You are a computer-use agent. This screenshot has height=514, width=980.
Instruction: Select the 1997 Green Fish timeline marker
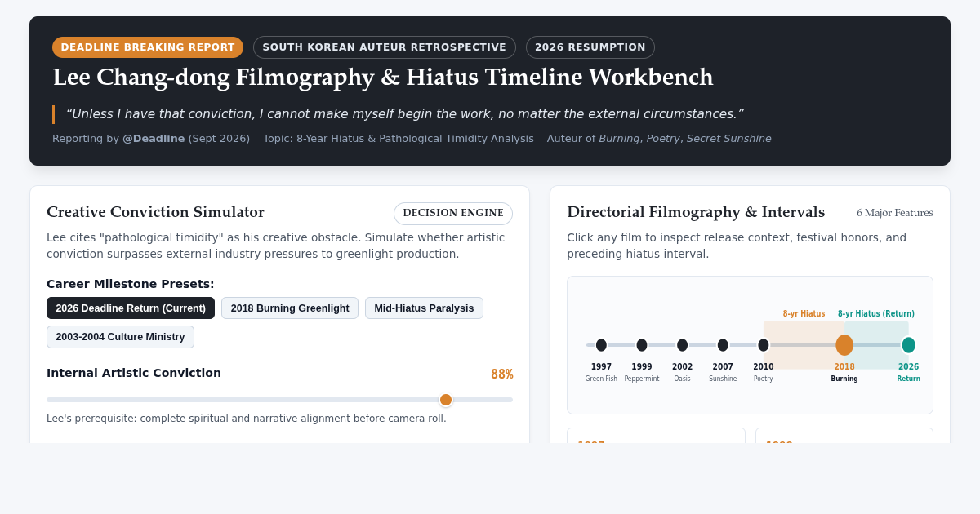tap(601, 345)
